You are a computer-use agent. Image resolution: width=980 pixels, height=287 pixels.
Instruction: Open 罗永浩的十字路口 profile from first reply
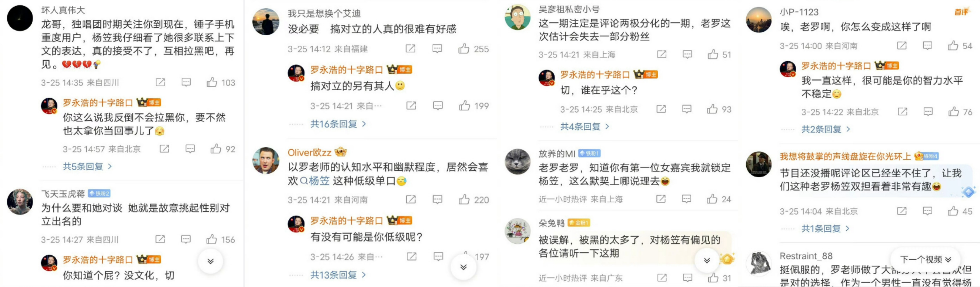(x=98, y=103)
